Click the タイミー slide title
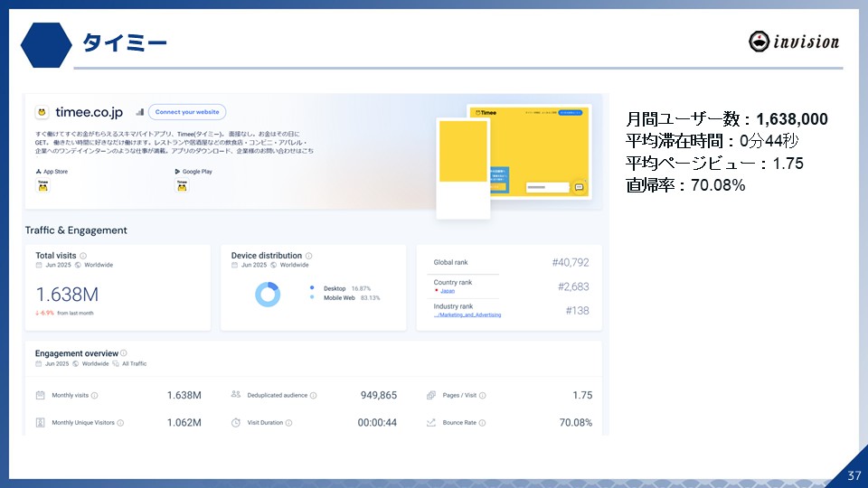Image resolution: width=868 pixels, height=488 pixels. (125, 42)
